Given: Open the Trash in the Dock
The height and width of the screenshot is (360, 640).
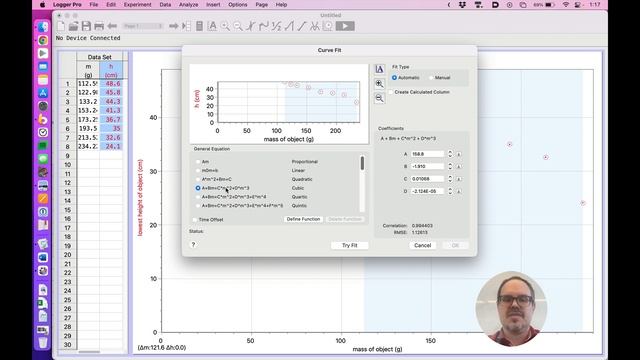Looking at the screenshot, I should coord(43,342).
